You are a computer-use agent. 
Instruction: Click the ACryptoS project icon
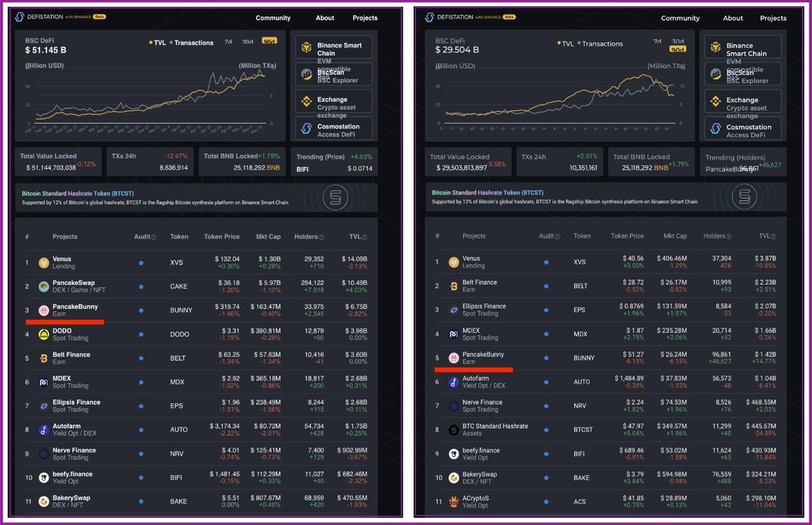[x=454, y=502]
